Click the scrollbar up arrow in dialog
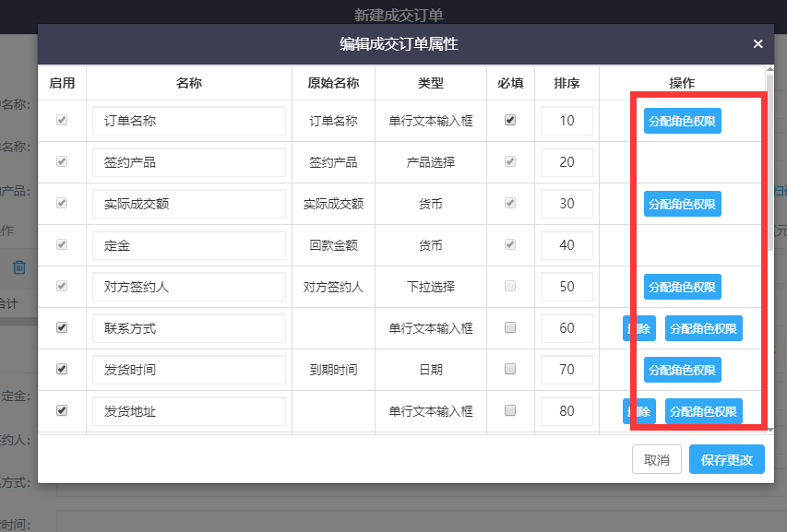This screenshot has height=532, width=787. [x=770, y=69]
